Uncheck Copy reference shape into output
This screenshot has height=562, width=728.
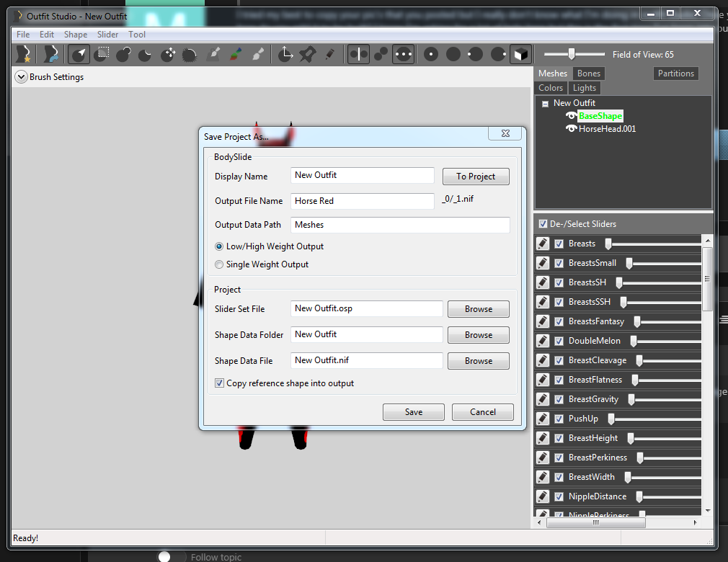click(x=219, y=383)
